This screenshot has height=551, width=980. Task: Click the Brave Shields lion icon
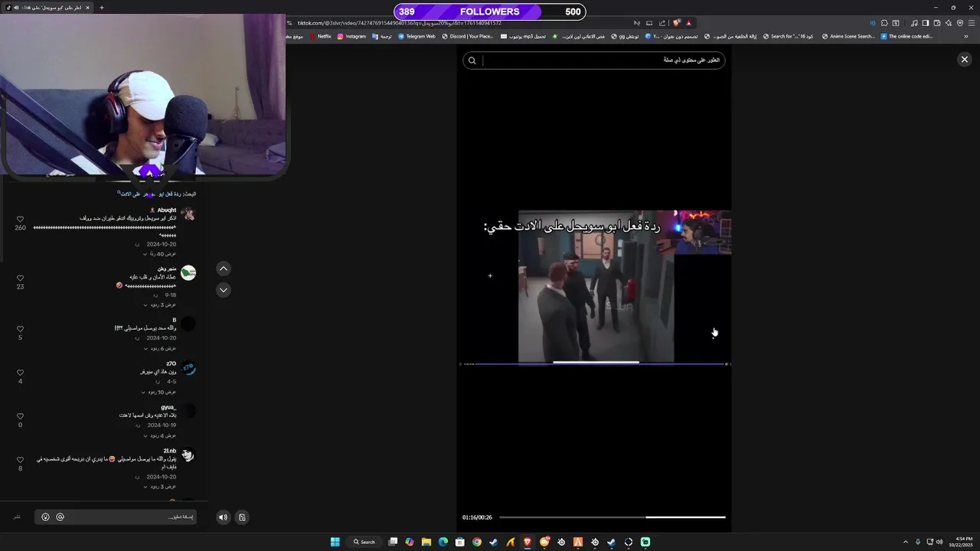point(676,23)
